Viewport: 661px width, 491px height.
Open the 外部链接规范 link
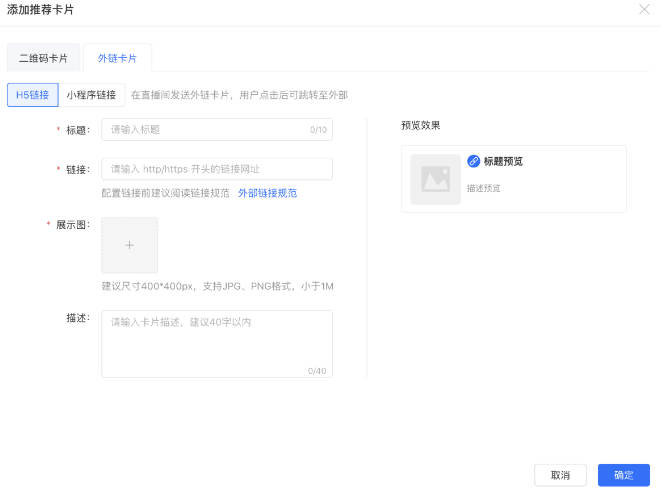pyautogui.click(x=267, y=193)
